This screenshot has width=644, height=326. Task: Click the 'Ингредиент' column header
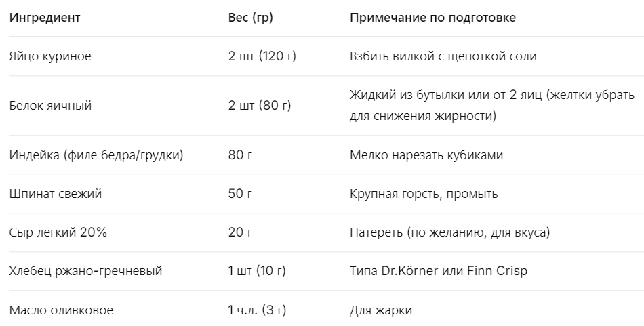pyautogui.click(x=45, y=18)
